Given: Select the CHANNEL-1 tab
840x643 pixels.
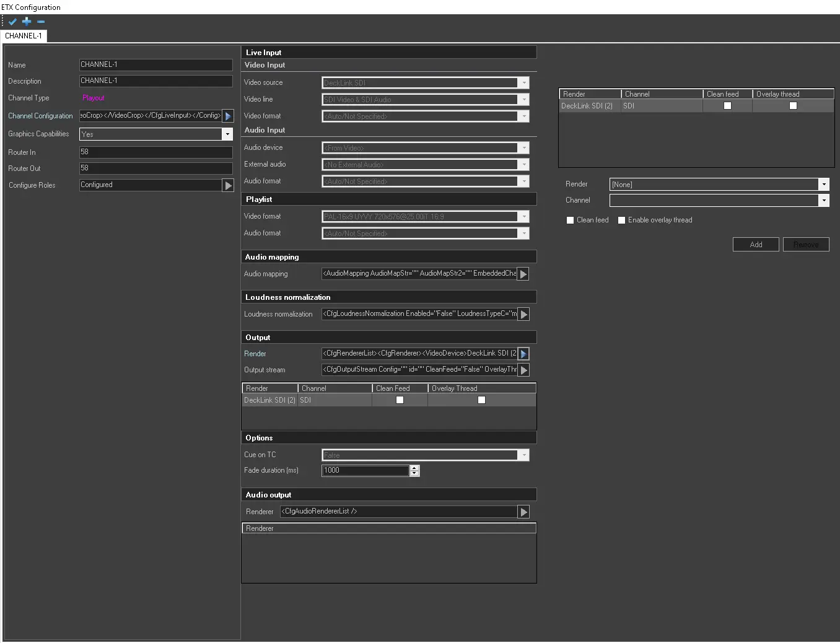Looking at the screenshot, I should click(x=24, y=36).
